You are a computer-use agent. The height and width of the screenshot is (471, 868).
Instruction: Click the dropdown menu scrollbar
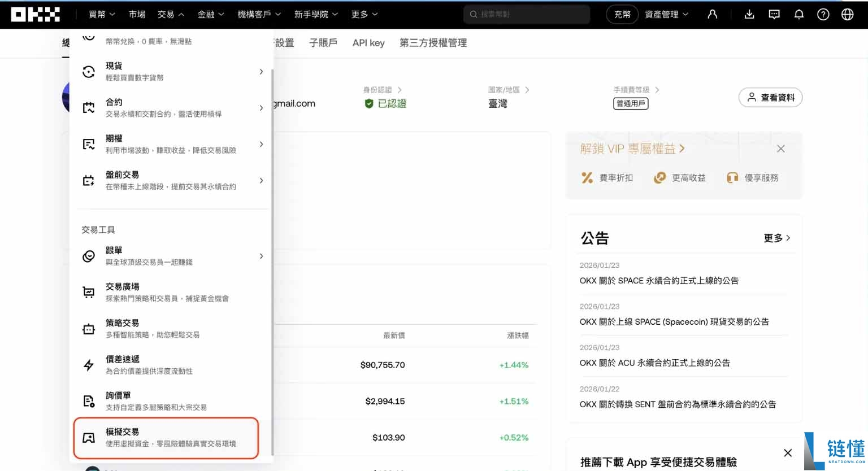[272, 263]
